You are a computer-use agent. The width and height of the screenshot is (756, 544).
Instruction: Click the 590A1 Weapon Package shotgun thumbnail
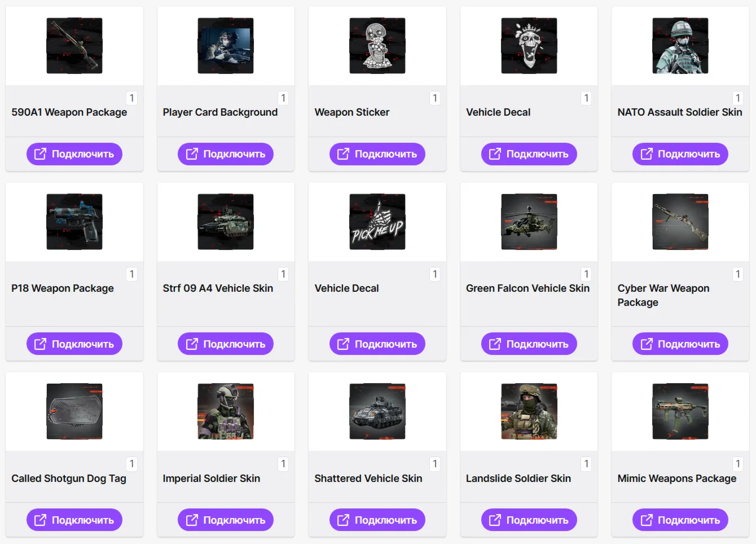(x=74, y=46)
